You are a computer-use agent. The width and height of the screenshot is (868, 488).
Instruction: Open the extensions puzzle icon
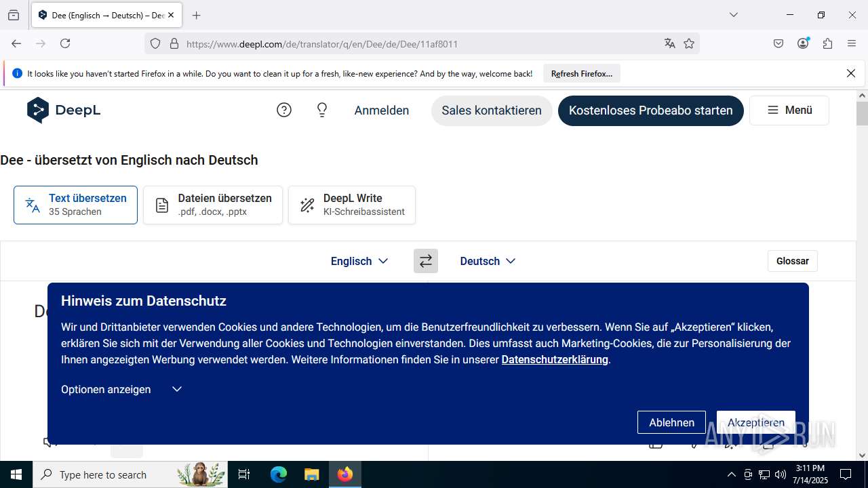[827, 43]
